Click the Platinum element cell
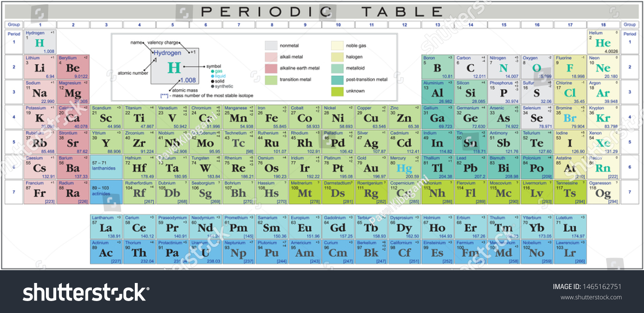Screen dimensions: 644x313 (x=338, y=167)
